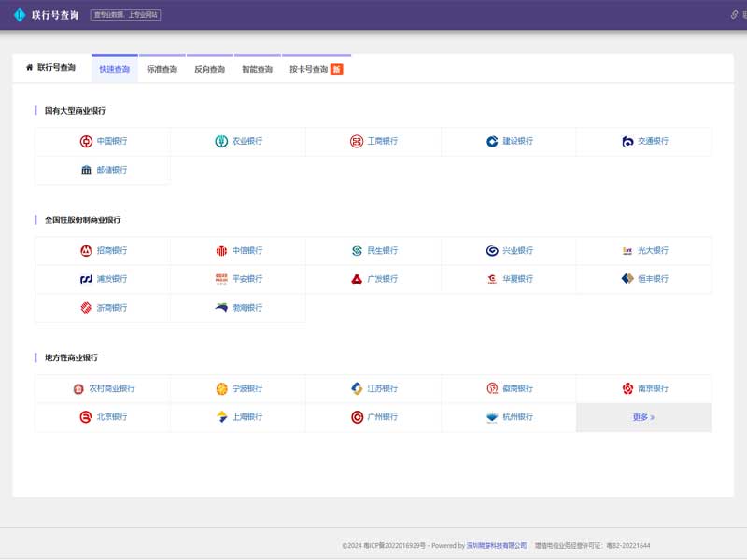747x560 pixels.
Task: Click the ©2024 ICP record text in footer
Action: pyautogui.click(x=384, y=546)
